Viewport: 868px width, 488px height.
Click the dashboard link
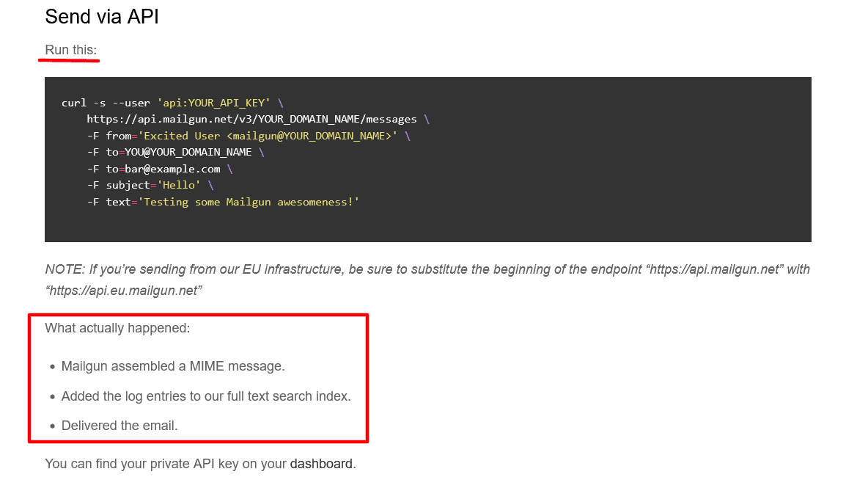coord(321,463)
